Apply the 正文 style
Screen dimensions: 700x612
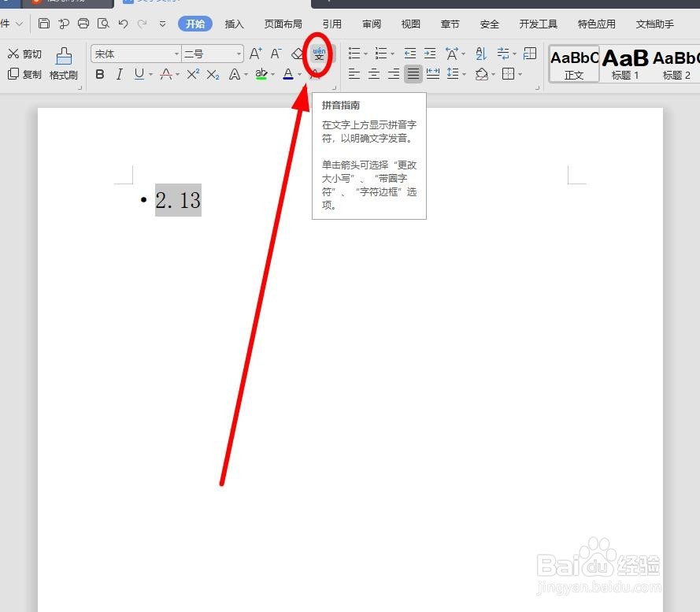pos(574,64)
